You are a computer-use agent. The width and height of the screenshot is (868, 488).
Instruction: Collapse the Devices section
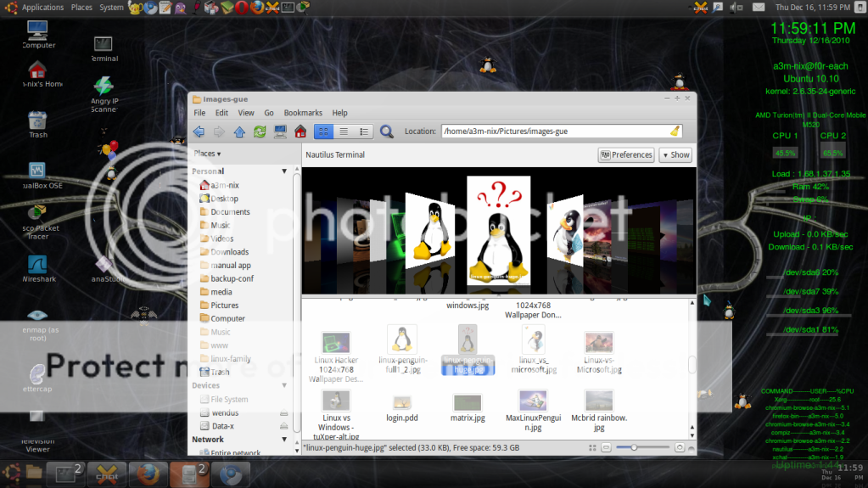284,385
